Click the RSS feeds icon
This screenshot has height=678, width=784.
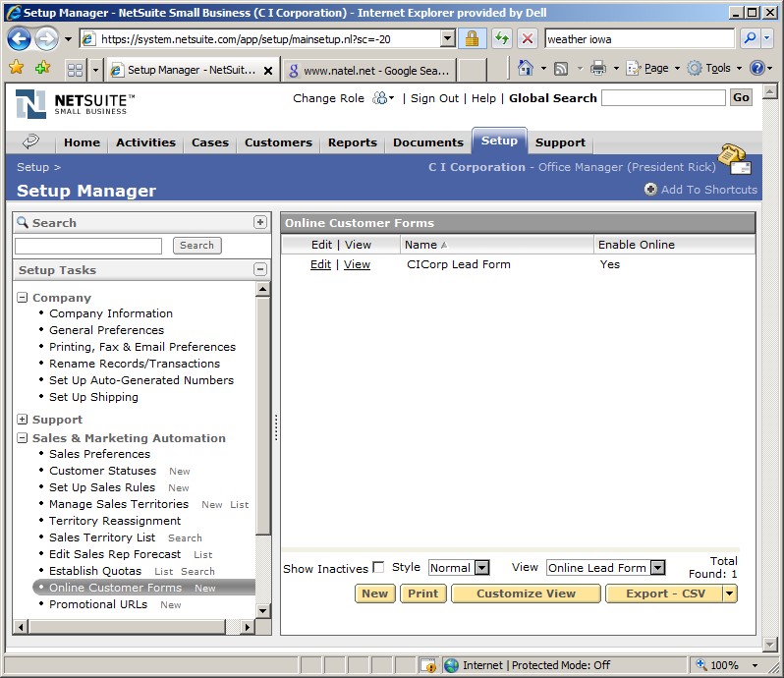(x=561, y=69)
